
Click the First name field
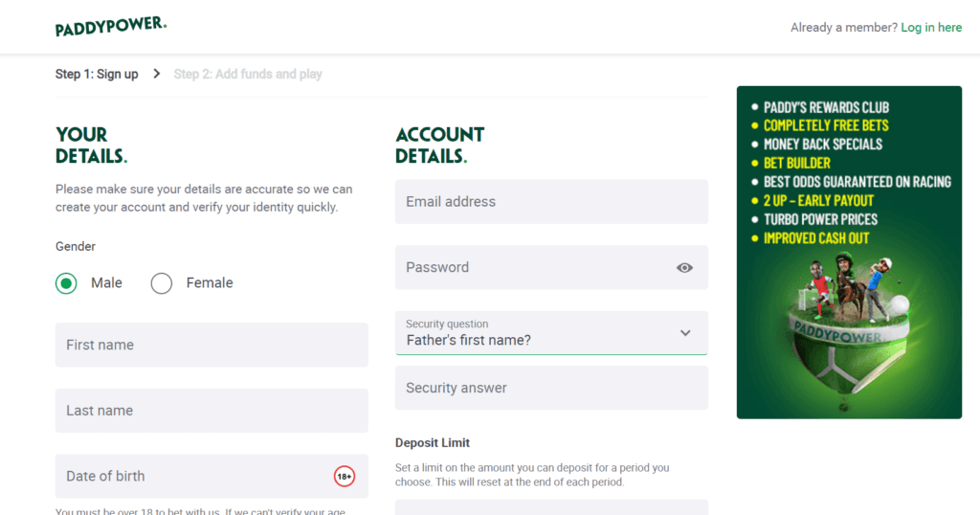tap(212, 345)
